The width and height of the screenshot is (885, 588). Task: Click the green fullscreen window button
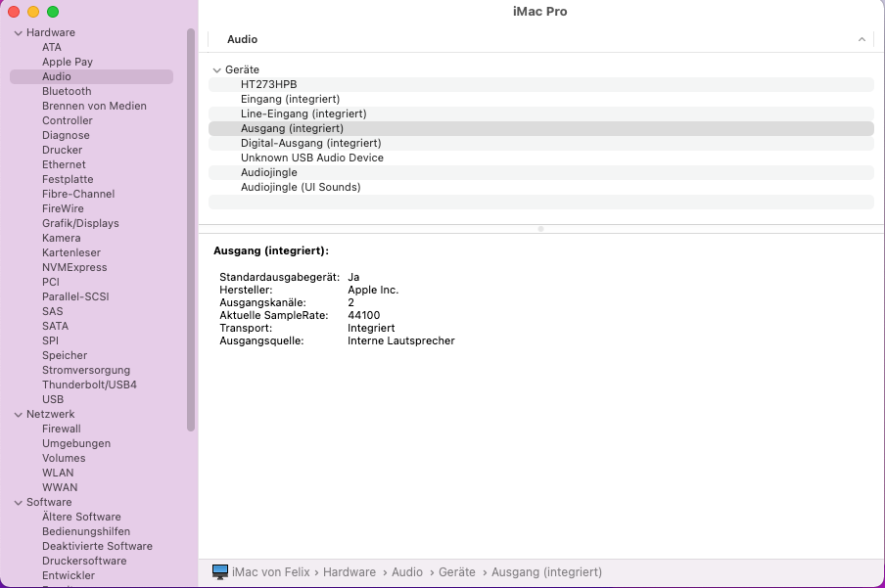tap(53, 12)
